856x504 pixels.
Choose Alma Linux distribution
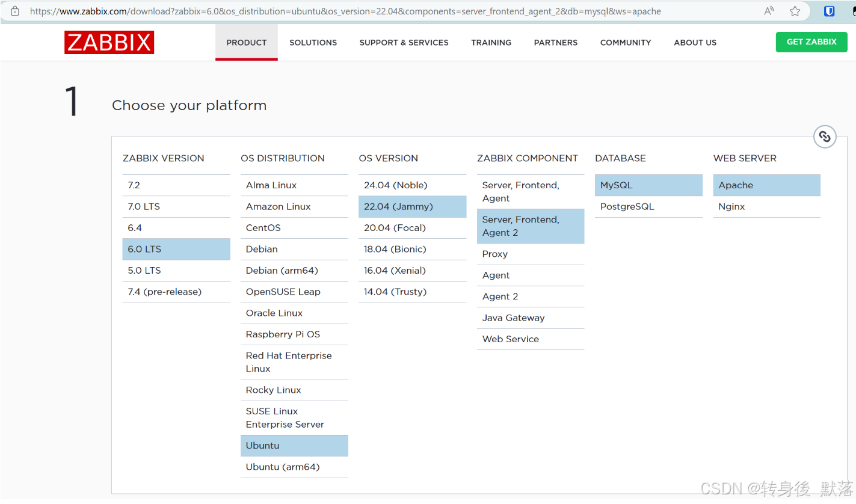click(294, 185)
